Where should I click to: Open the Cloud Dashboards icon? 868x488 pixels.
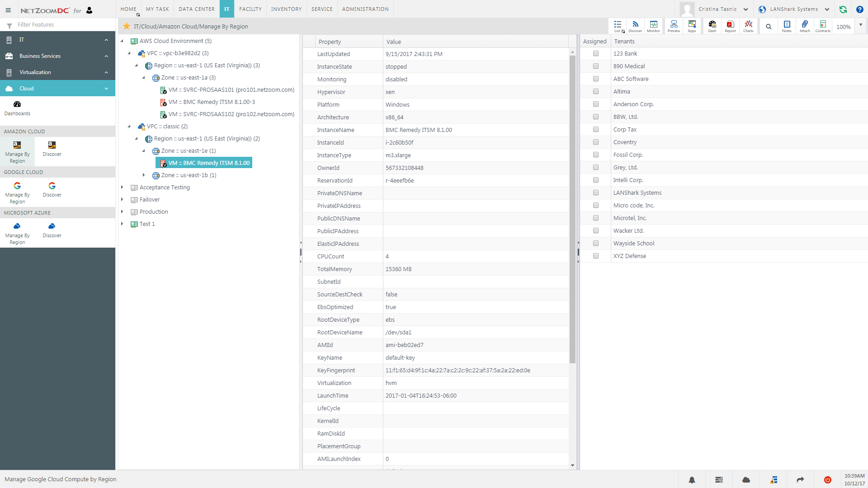17,108
